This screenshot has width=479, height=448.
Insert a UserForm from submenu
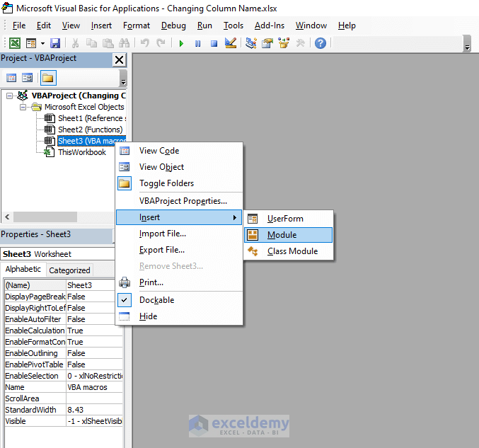point(289,219)
